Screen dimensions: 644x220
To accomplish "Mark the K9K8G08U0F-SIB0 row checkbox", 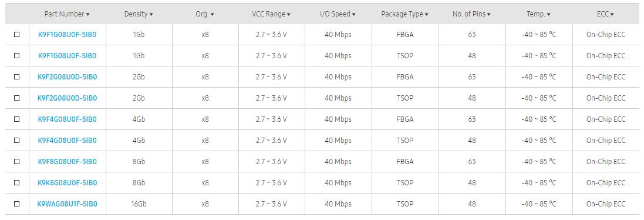I will [x=17, y=182].
